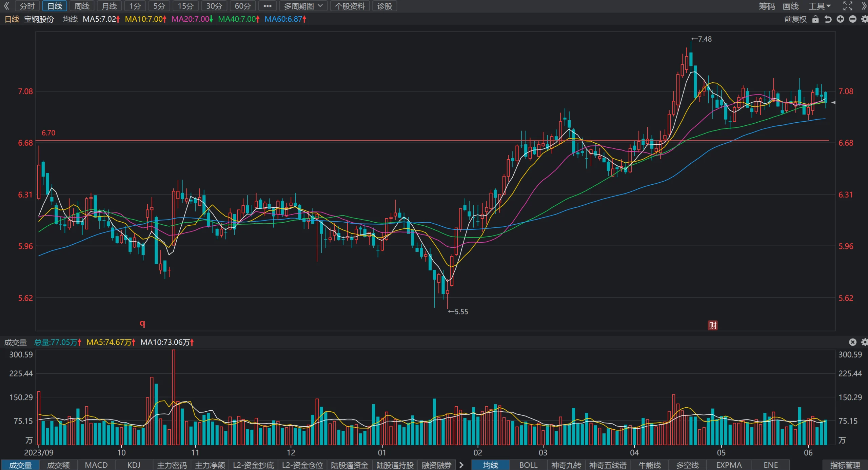Click the MA60:6.87 moving average label
Image resolution: width=868 pixels, height=470 pixels.
coord(285,19)
